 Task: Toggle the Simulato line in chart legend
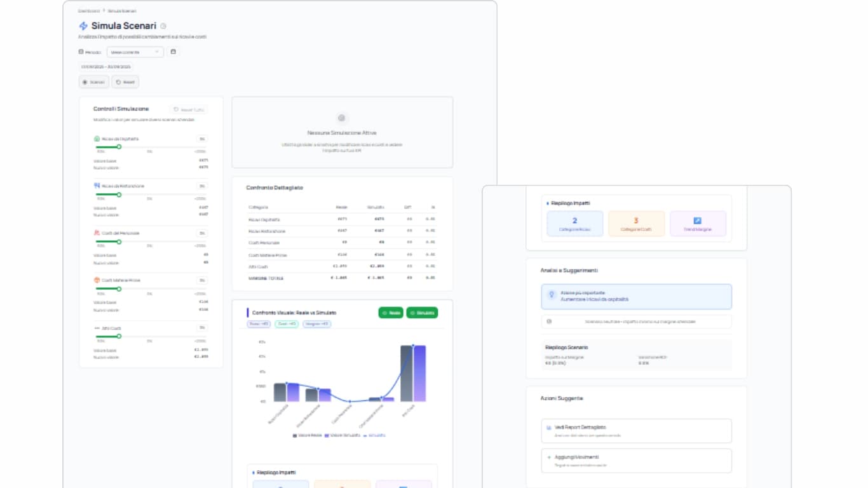click(x=375, y=435)
